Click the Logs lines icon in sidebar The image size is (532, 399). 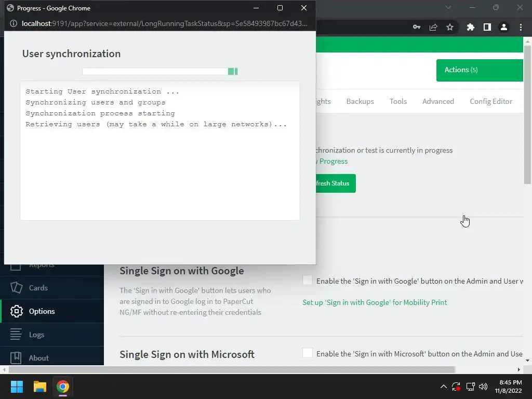pyautogui.click(x=16, y=335)
